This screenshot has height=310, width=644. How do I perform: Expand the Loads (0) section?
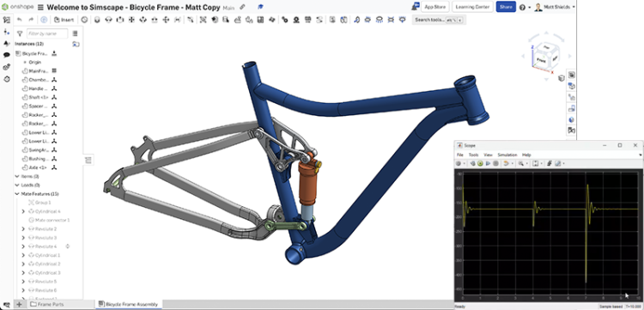pyautogui.click(x=17, y=185)
